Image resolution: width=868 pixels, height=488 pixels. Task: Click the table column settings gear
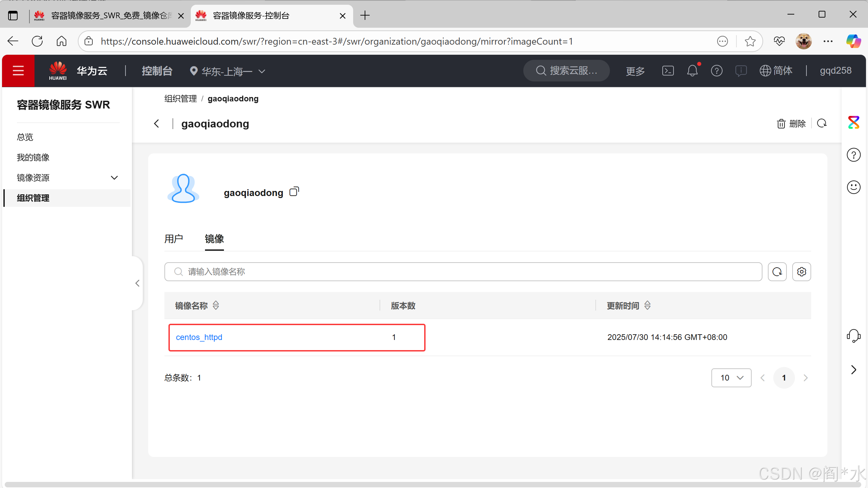(x=801, y=272)
